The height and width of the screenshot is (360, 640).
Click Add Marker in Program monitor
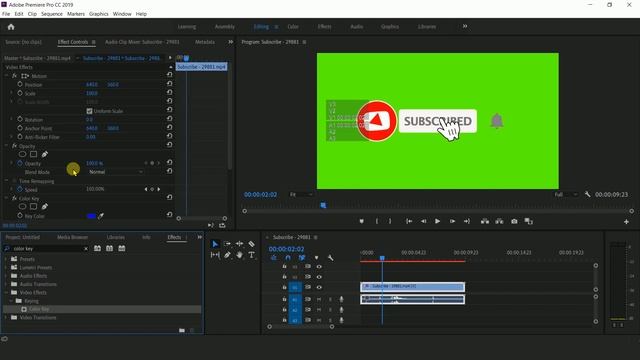point(362,221)
